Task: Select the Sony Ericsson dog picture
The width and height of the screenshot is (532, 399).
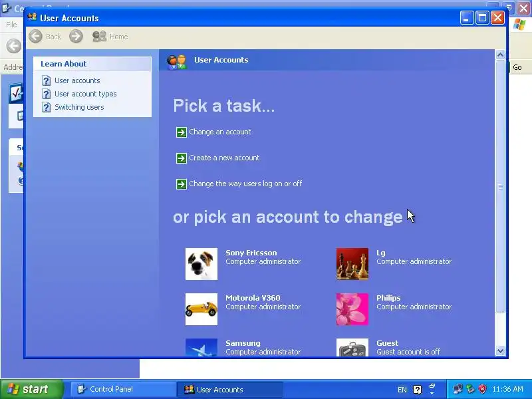Action: pos(201,264)
